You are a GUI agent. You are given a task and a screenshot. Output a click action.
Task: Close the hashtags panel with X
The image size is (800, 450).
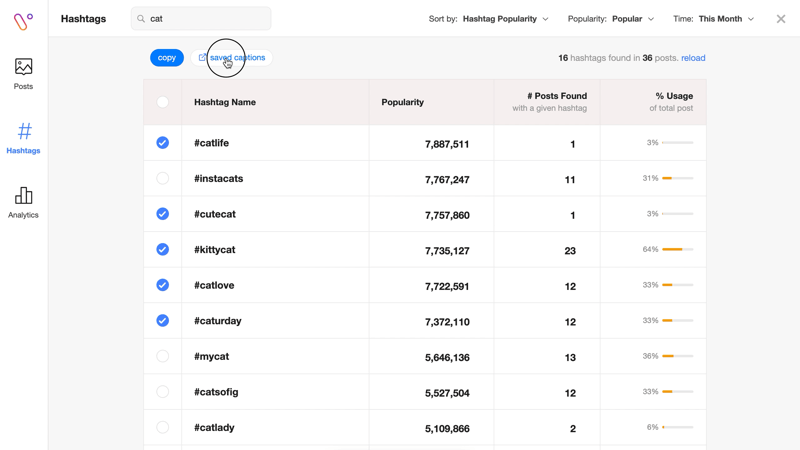(x=781, y=19)
